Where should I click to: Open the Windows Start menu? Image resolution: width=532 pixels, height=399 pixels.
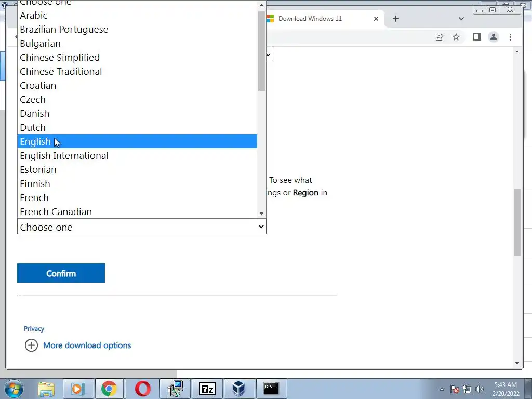(x=15, y=389)
